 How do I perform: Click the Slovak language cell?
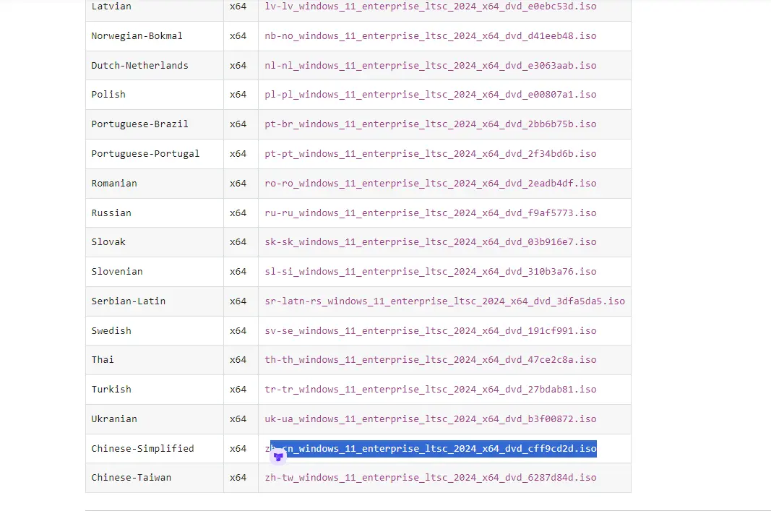point(155,242)
